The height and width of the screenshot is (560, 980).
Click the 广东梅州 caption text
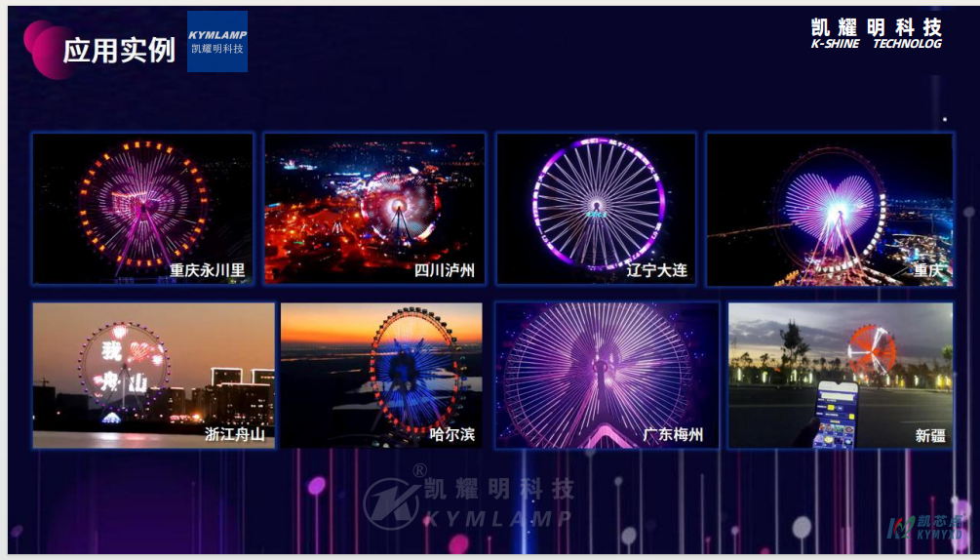[x=673, y=434]
